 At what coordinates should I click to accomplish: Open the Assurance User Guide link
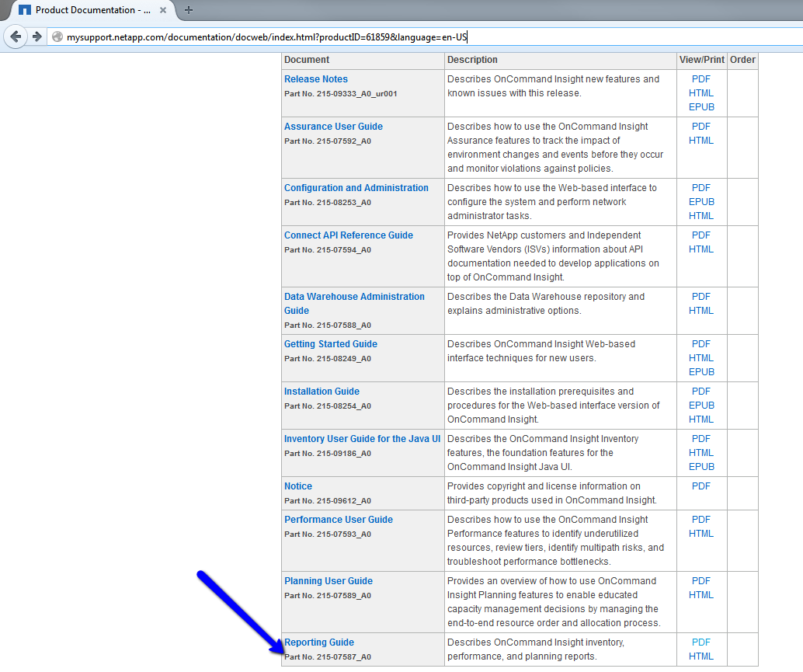333,127
